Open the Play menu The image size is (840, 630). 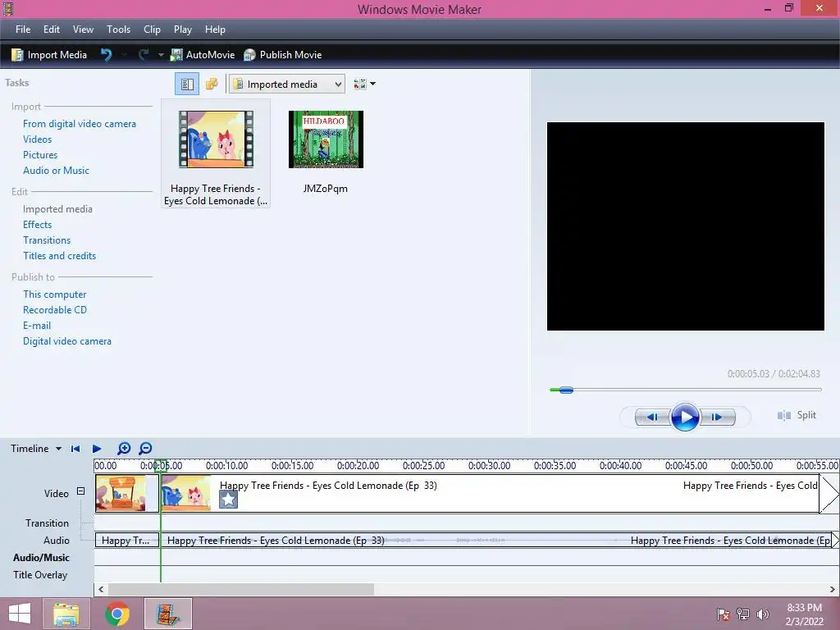click(183, 30)
